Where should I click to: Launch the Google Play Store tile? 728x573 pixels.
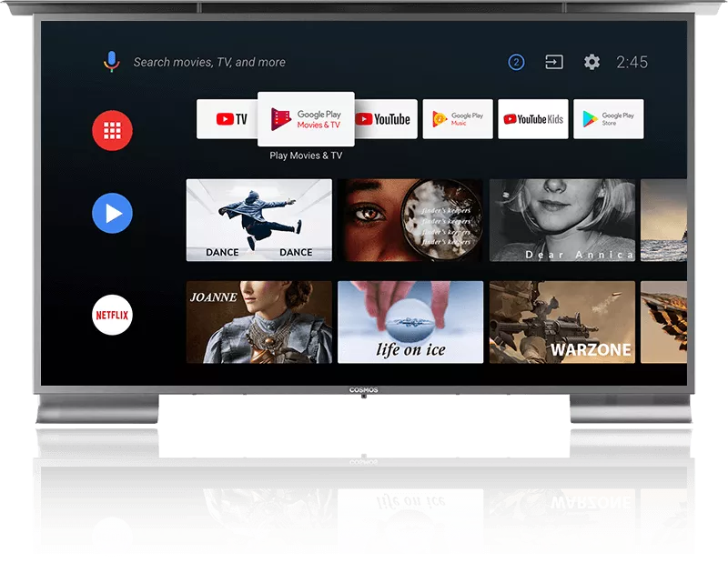tap(609, 119)
